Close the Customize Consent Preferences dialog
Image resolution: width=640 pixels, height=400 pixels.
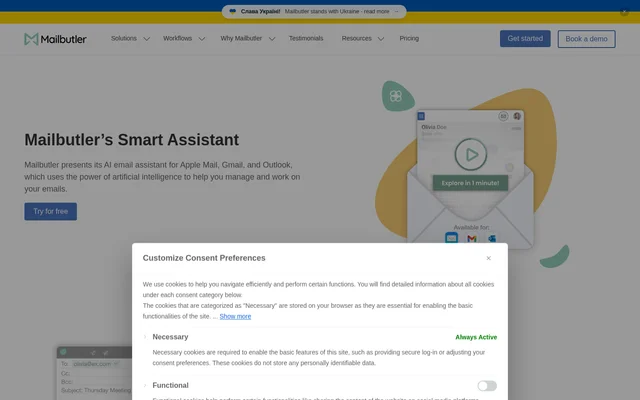pos(488,258)
